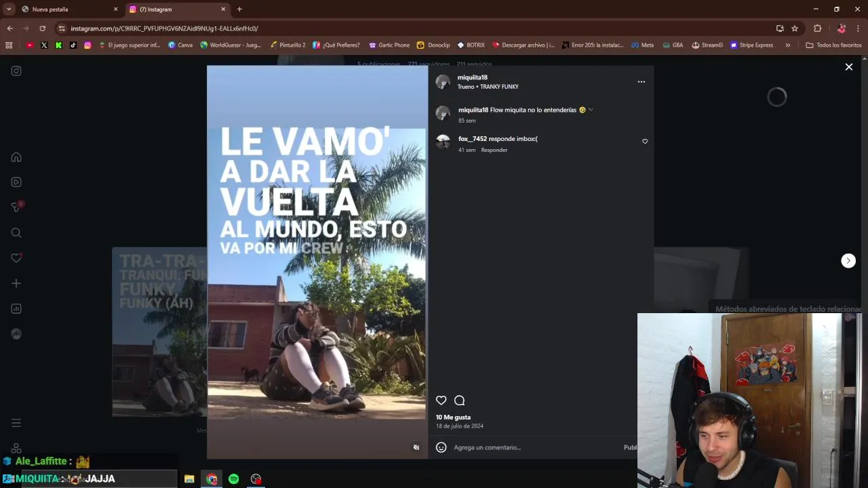Go to the next post arrow
The height and width of the screenshot is (488, 868).
(848, 261)
